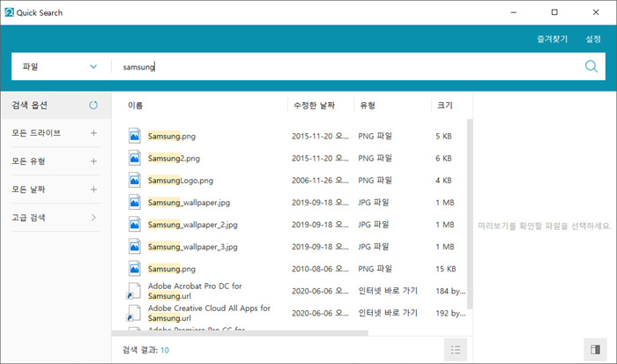617x364 pixels.
Task: Open the 설정 settings menu
Action: point(592,39)
